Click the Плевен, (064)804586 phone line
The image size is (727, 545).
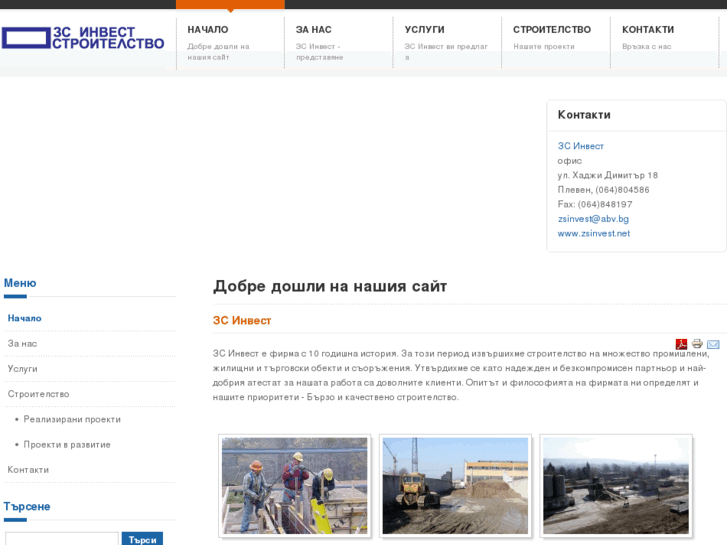click(x=603, y=190)
